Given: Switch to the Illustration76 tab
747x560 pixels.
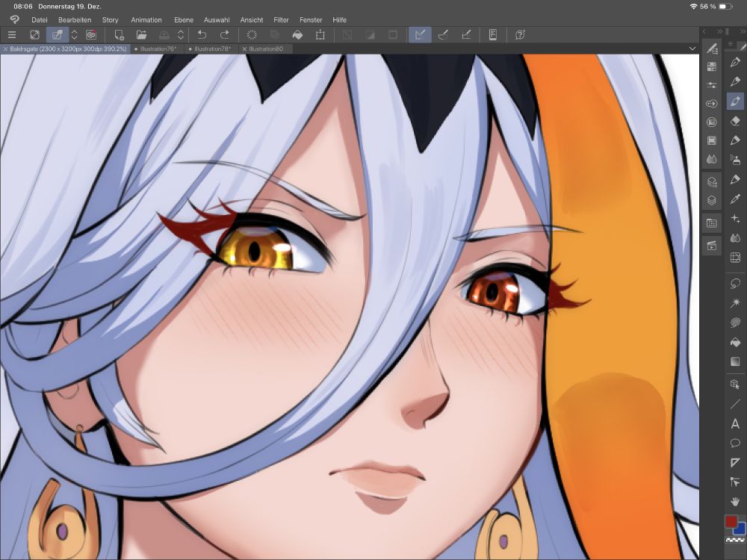Looking at the screenshot, I should click(158, 49).
